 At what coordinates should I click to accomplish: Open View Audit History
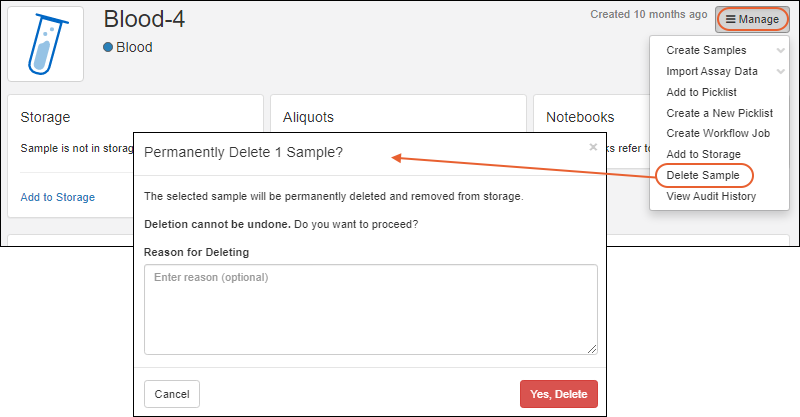pyautogui.click(x=711, y=196)
